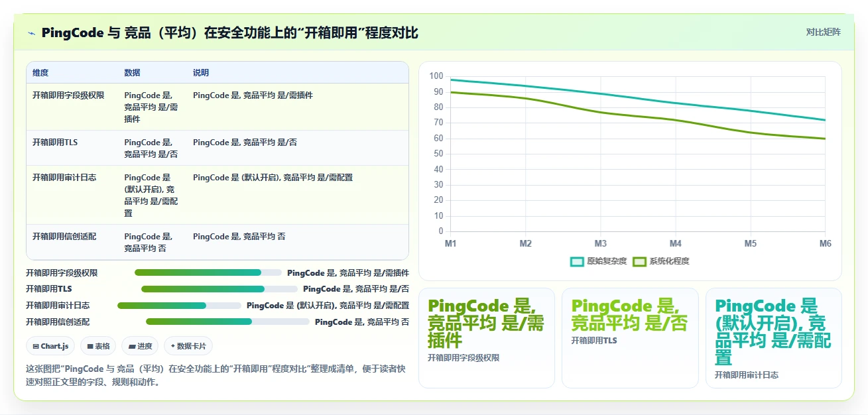Click the big value text in the 开箱即用字段级权限 card
Viewport: 868px width, 415px height.
(486, 323)
